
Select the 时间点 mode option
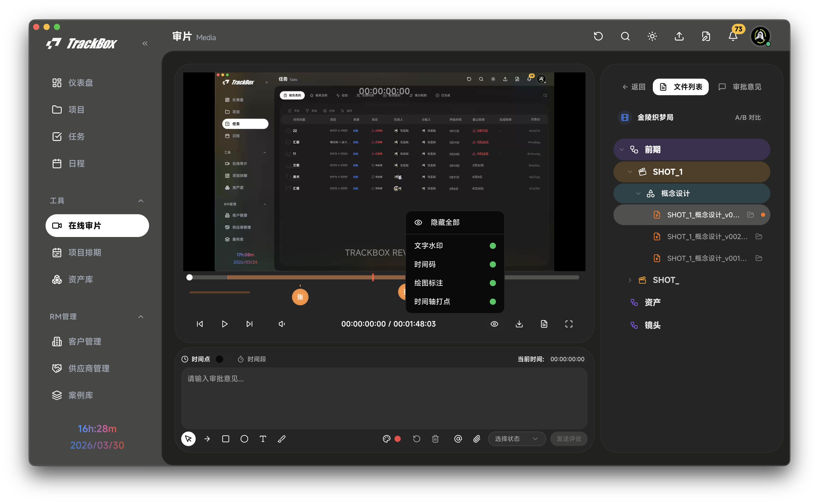(x=196, y=359)
